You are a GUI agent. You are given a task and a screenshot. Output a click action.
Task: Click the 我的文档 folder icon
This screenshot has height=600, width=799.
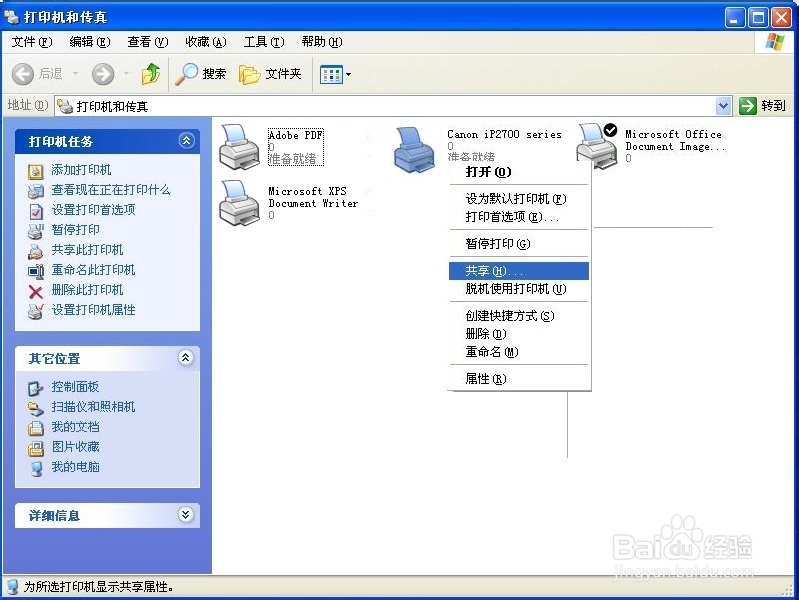(36, 428)
